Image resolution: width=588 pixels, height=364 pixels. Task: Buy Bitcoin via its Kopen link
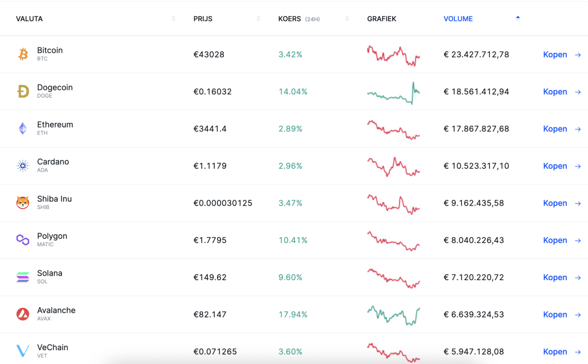(x=555, y=55)
